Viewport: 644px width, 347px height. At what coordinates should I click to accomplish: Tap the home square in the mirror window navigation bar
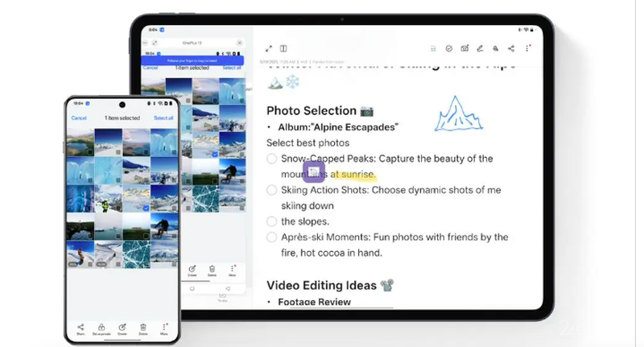192,289
